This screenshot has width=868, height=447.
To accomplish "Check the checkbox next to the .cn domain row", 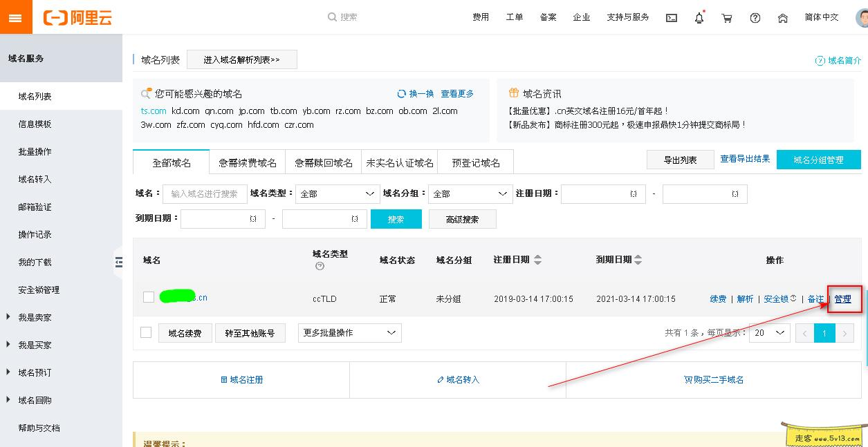I will coord(149,297).
